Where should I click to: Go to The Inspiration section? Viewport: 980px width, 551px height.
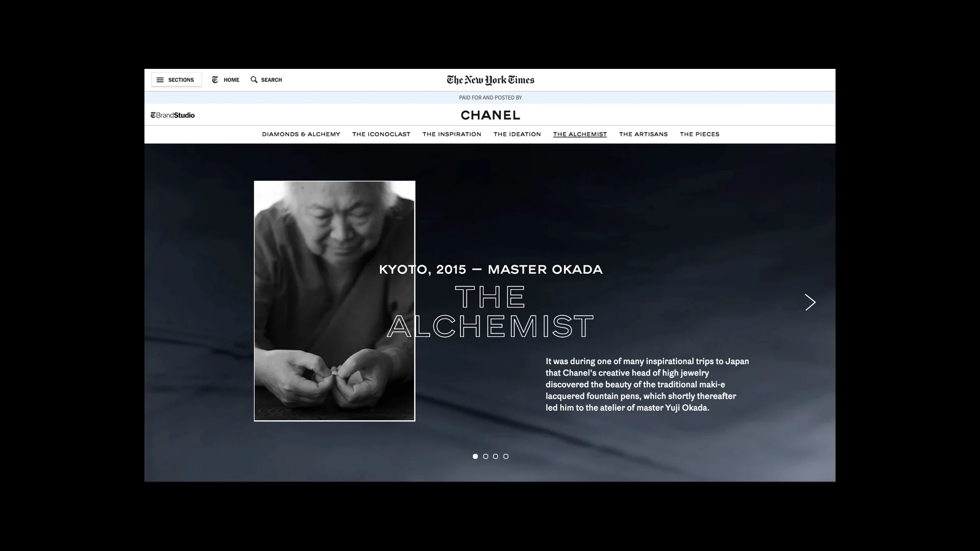[452, 134]
